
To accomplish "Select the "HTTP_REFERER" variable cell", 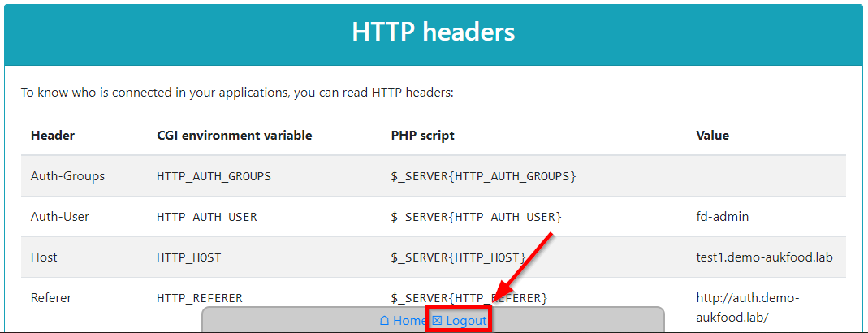I will [200, 298].
